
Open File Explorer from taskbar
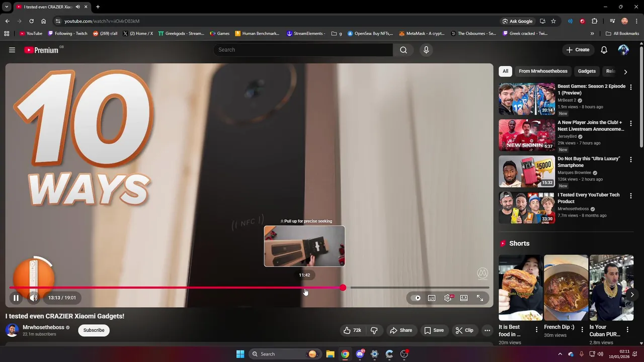[330, 354]
